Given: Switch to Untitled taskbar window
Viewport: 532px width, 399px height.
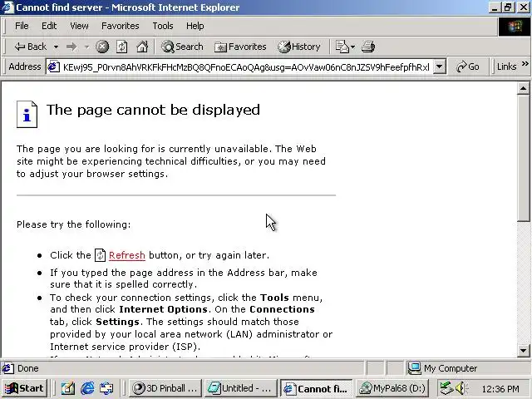Looking at the screenshot, I should (x=240, y=388).
